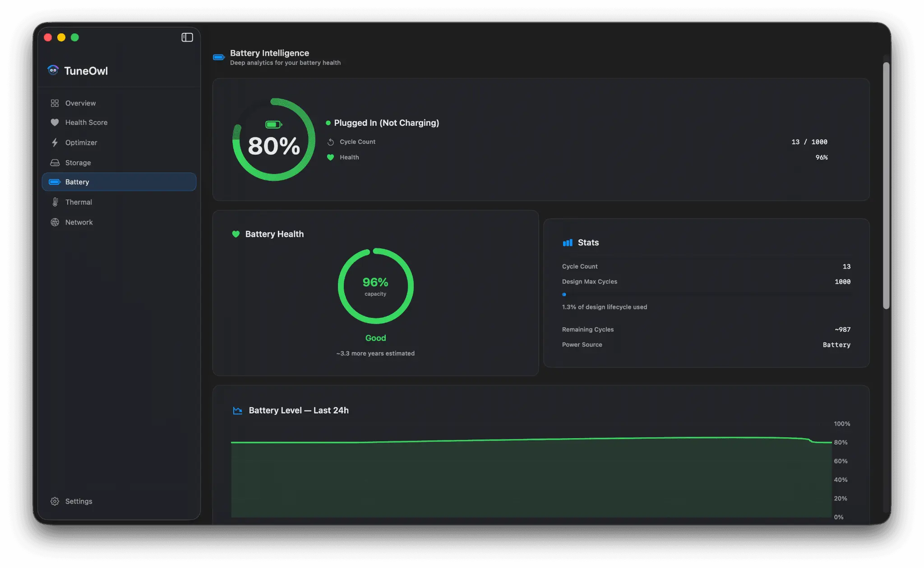This screenshot has height=568, width=924.
Task: Click the Overview grid icon
Action: [x=55, y=103]
